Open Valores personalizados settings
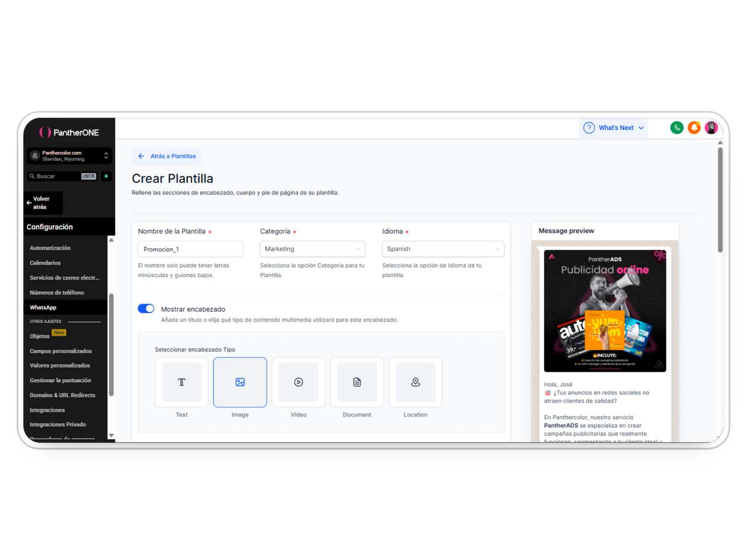Viewport: 747px width, 560px height. click(59, 366)
